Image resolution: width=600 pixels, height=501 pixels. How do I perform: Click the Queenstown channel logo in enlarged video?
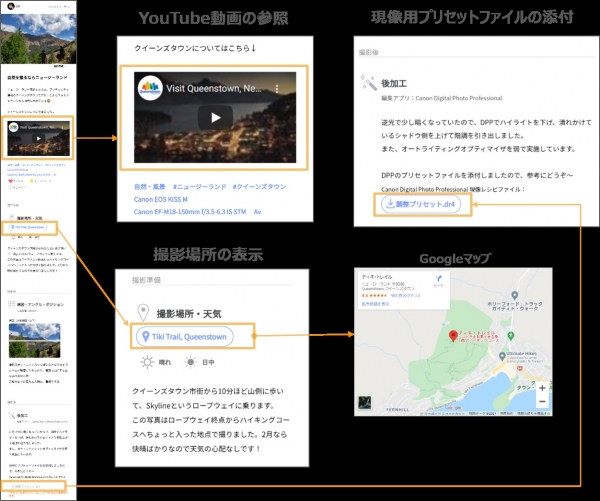point(150,88)
